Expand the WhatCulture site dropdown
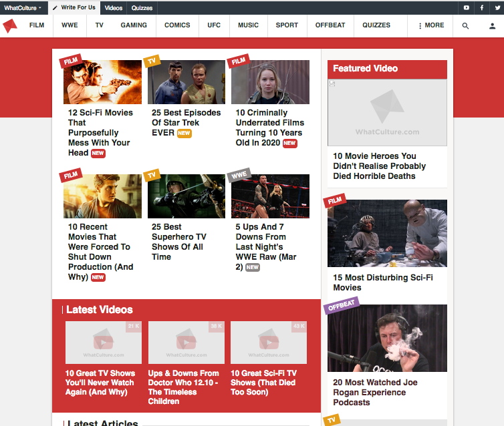Screen dimensions: 504x426 (x=23, y=8)
